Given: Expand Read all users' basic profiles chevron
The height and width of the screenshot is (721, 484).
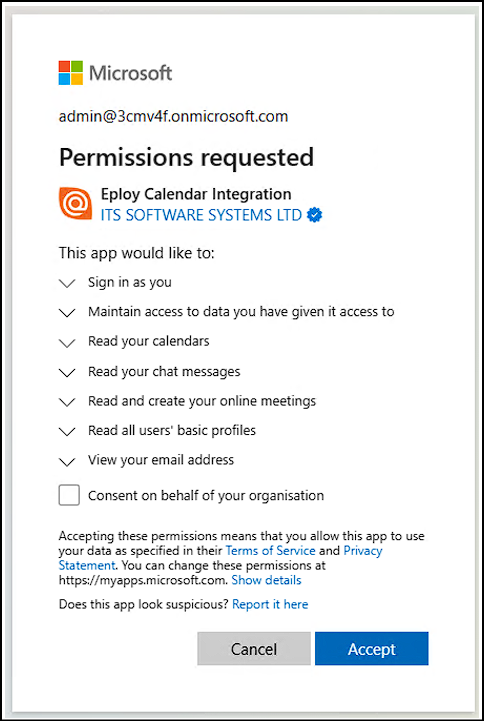Looking at the screenshot, I should pyautogui.click(x=68, y=432).
